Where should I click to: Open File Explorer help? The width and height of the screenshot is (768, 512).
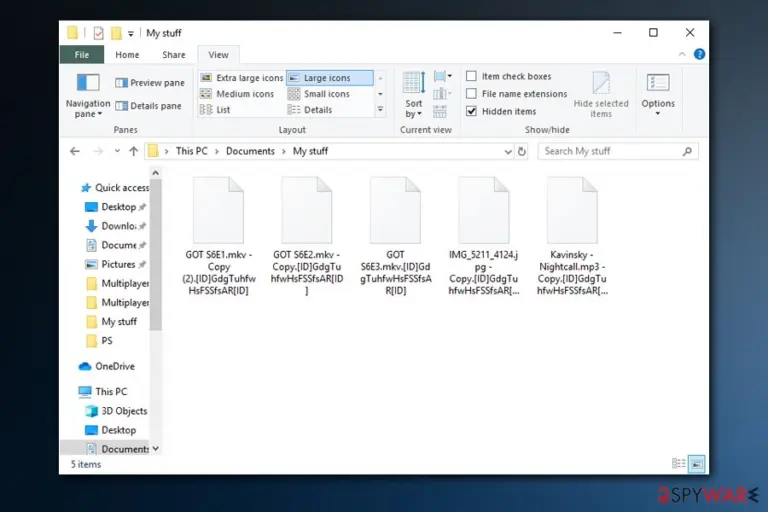(x=699, y=54)
